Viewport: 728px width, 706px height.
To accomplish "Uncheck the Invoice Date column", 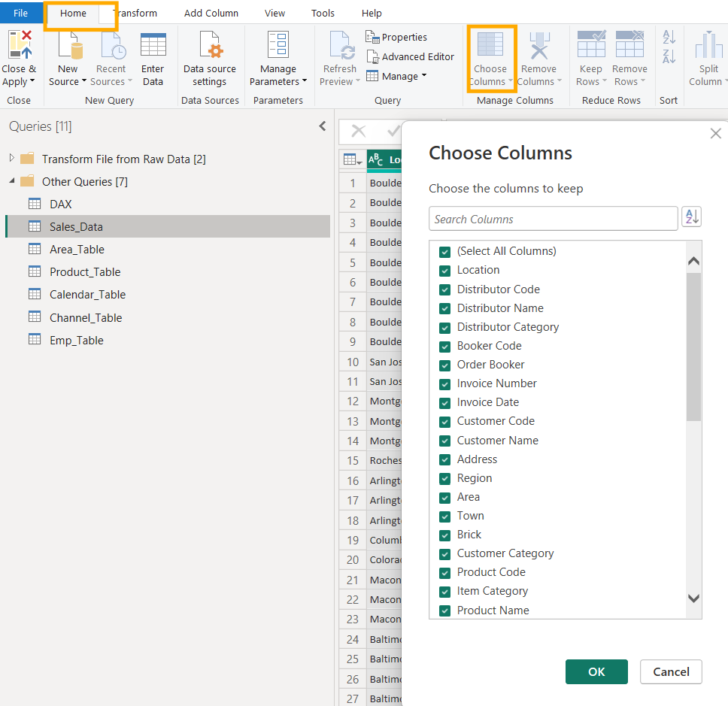I will (444, 403).
